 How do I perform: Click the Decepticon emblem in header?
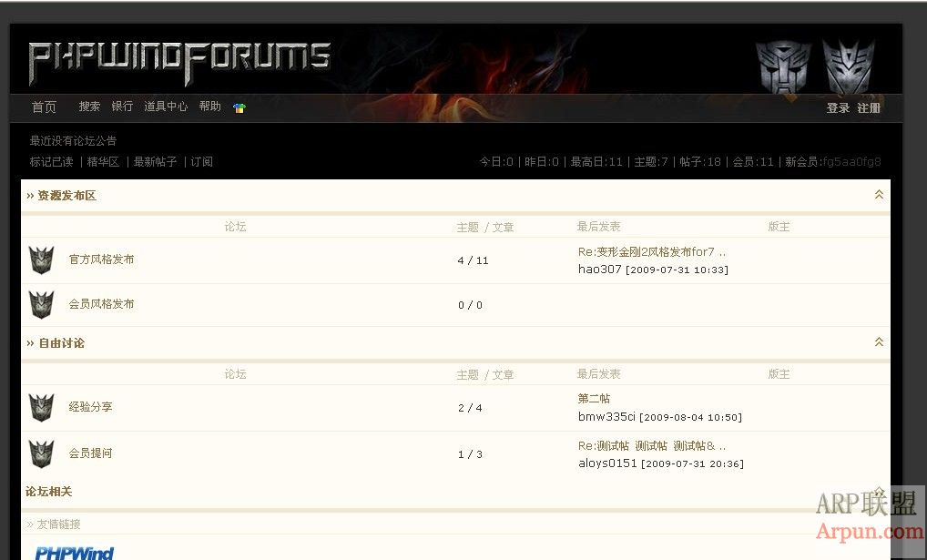coord(849,66)
